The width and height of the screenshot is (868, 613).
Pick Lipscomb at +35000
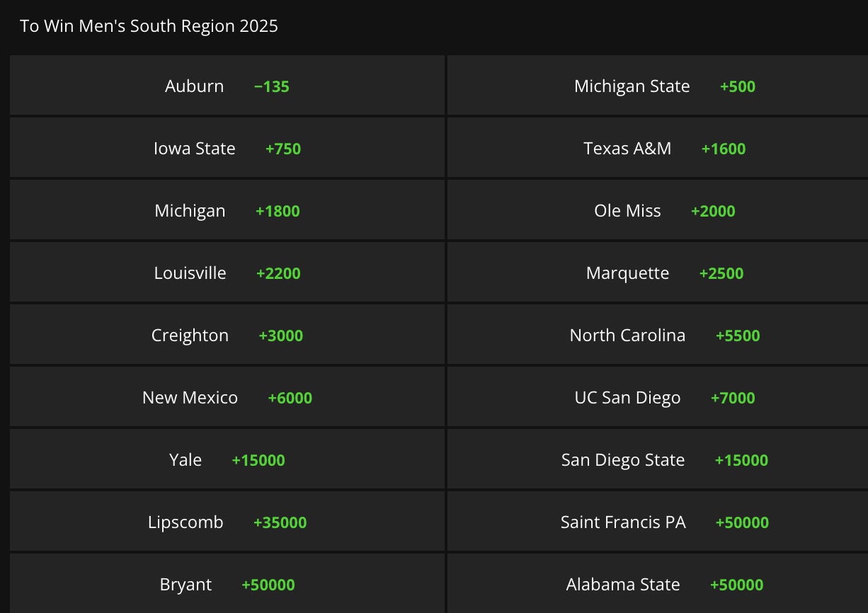click(x=227, y=522)
